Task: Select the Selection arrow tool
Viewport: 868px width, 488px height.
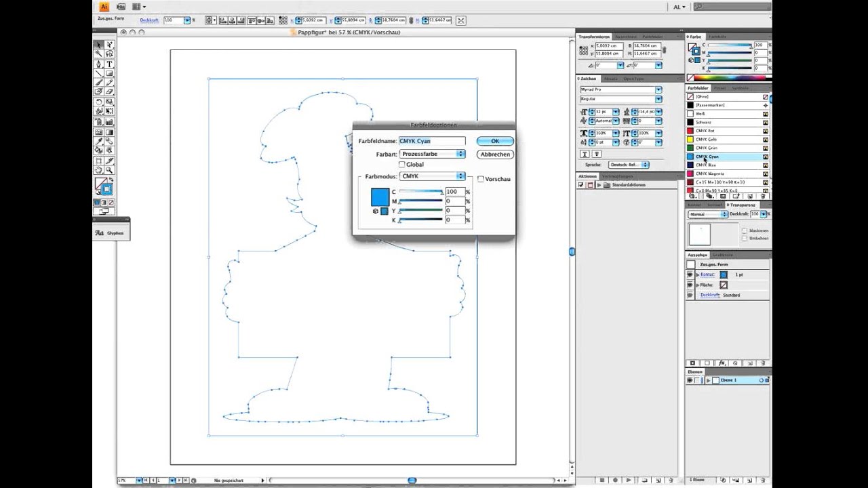Action: click(99, 44)
